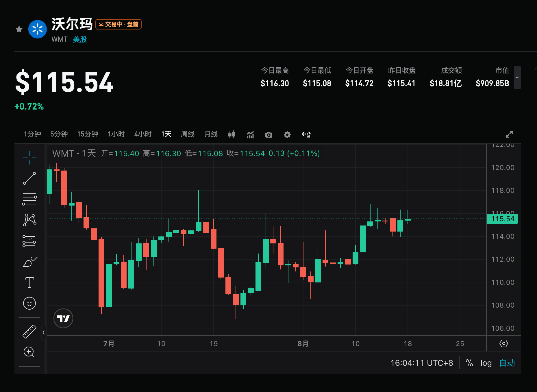537x392 pixels.
Task: Open the 美股 market link
Action: [80, 39]
